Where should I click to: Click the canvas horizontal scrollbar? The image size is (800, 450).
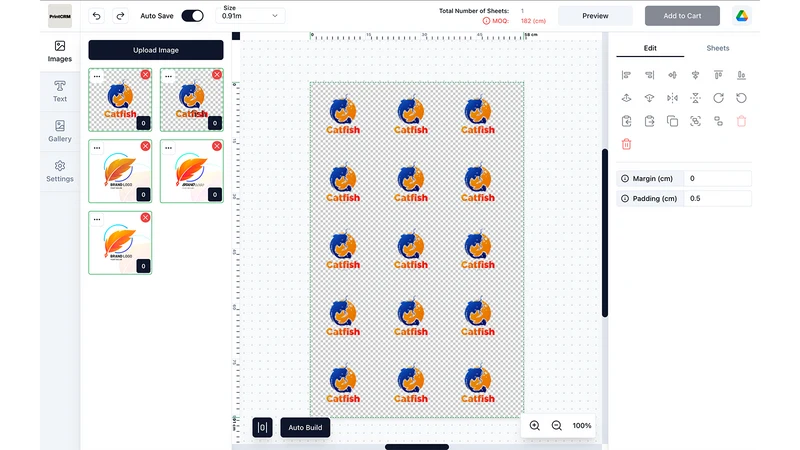417,447
